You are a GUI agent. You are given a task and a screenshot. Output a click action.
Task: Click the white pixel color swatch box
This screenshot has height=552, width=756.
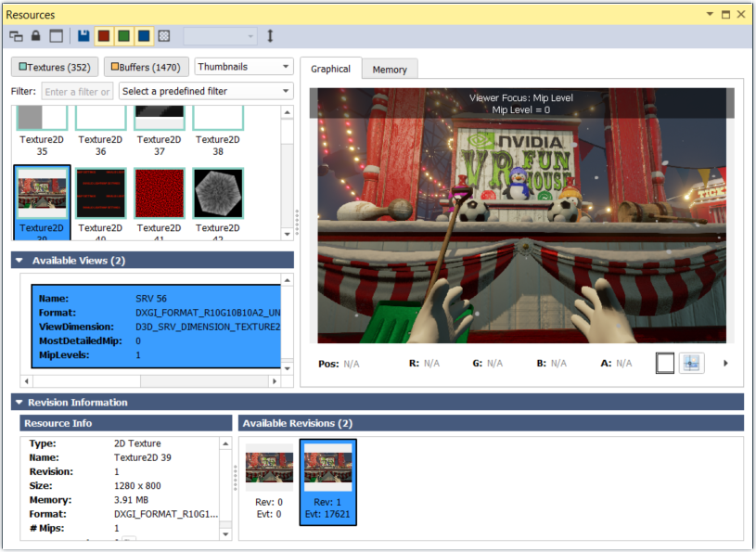pos(665,364)
